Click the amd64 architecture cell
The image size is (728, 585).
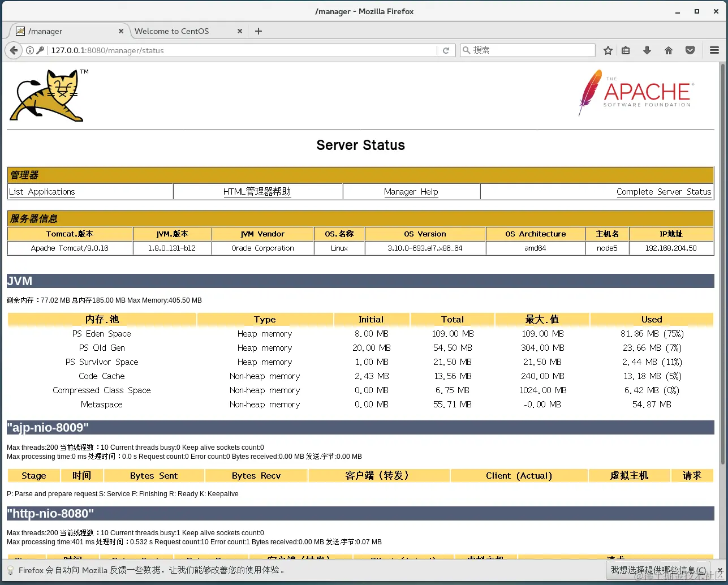pyautogui.click(x=535, y=248)
